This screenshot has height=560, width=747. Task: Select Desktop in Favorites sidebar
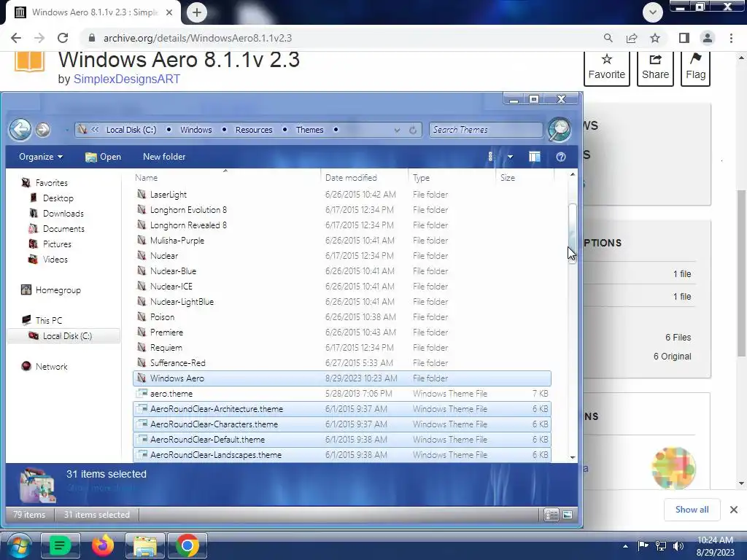pyautogui.click(x=58, y=198)
